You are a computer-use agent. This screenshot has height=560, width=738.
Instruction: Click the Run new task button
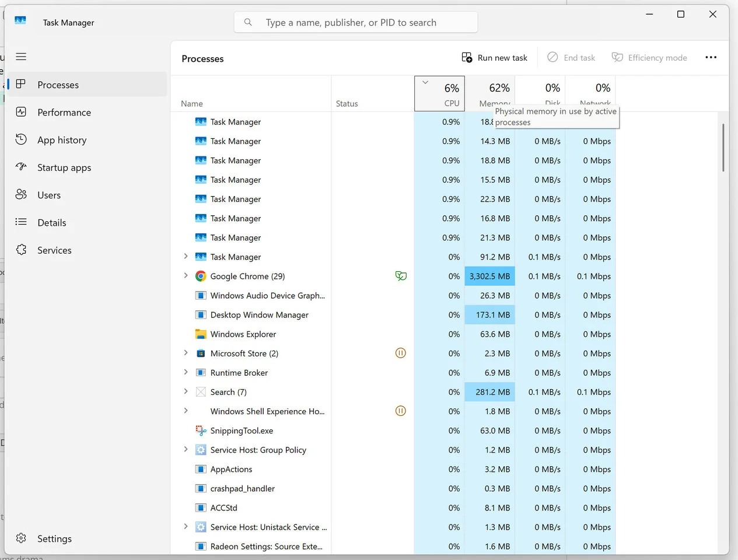pos(495,57)
